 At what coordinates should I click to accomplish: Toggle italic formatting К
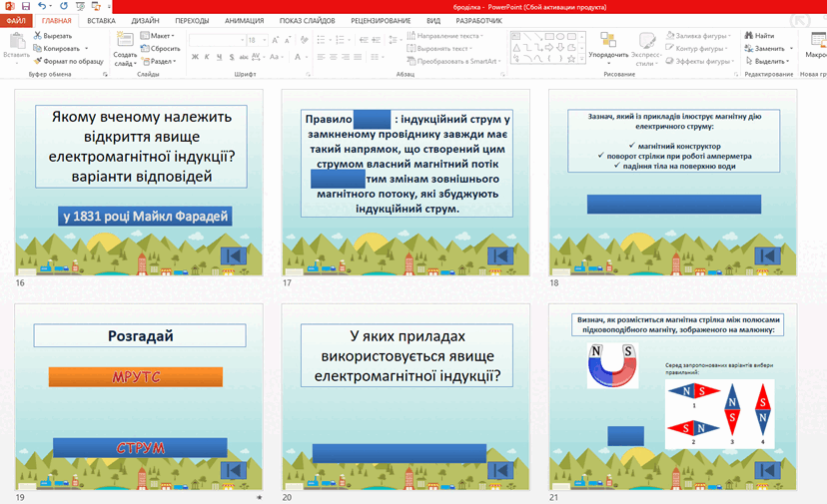click(207, 57)
